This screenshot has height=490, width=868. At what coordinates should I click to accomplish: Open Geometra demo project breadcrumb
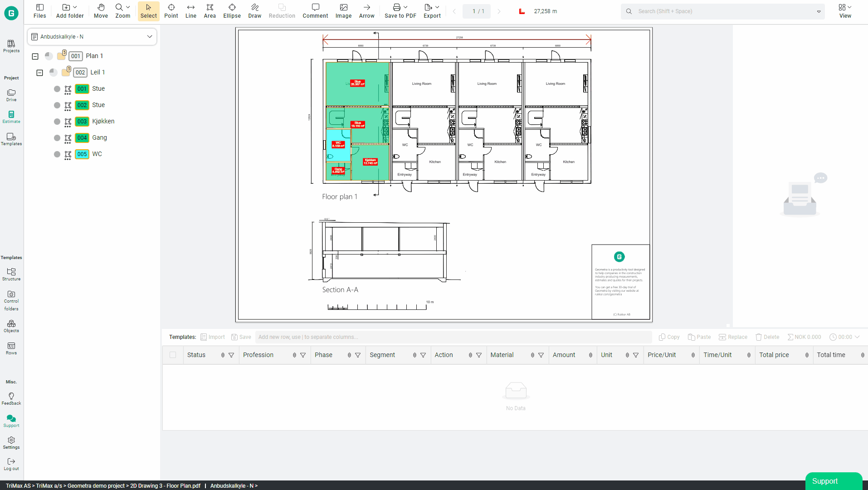96,486
